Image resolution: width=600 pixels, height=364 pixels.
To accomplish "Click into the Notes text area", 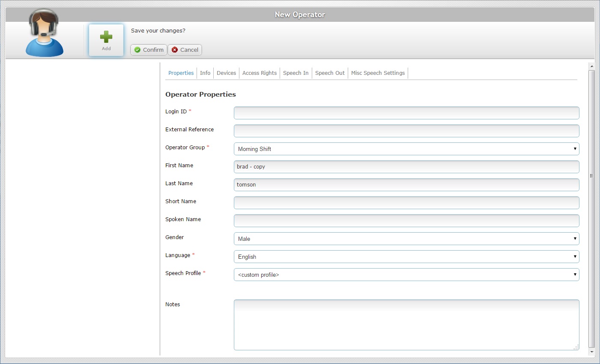I will pos(406,325).
